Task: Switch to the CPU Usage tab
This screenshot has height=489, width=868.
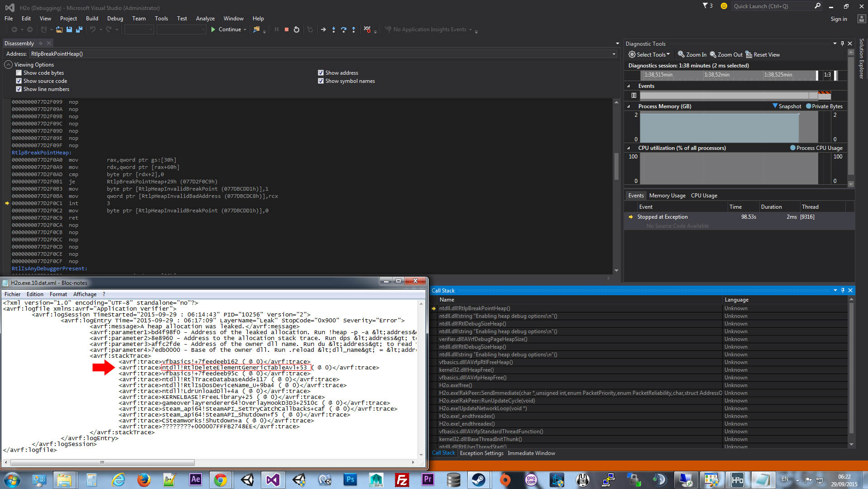Action: tap(704, 196)
